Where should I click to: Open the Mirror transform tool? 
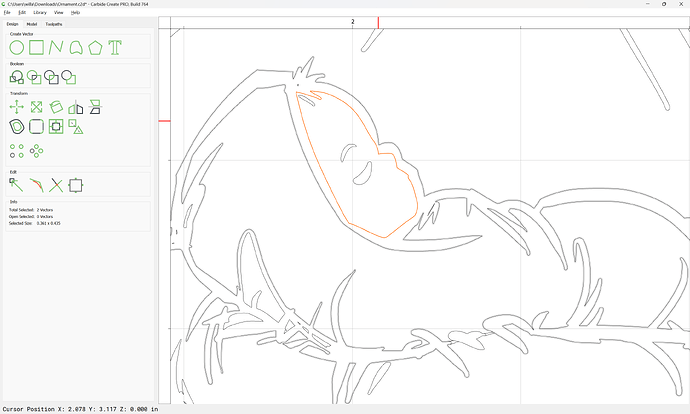(76, 107)
